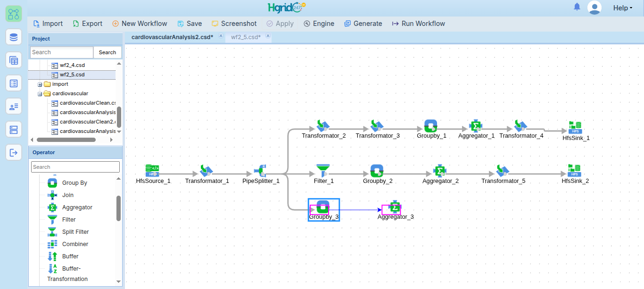644x289 pixels.
Task: Open the database icon in left sidebar
Action: tap(14, 37)
